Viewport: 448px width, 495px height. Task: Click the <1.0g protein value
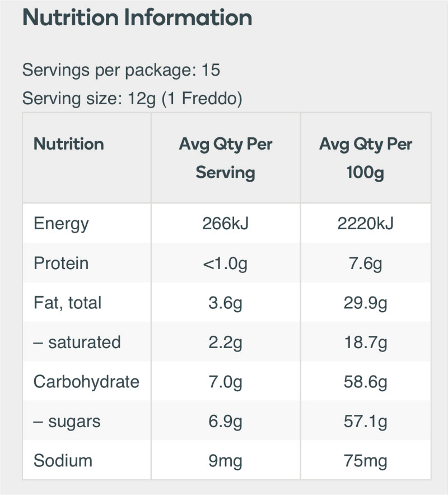(225, 263)
